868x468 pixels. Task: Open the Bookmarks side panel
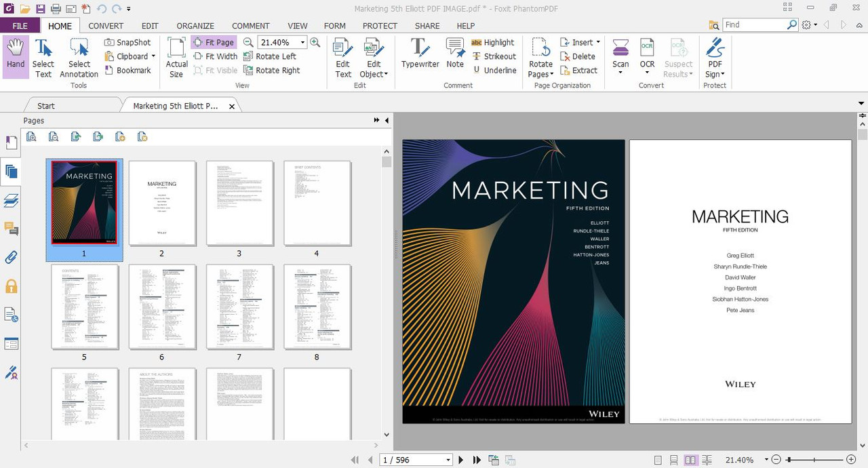[x=11, y=142]
